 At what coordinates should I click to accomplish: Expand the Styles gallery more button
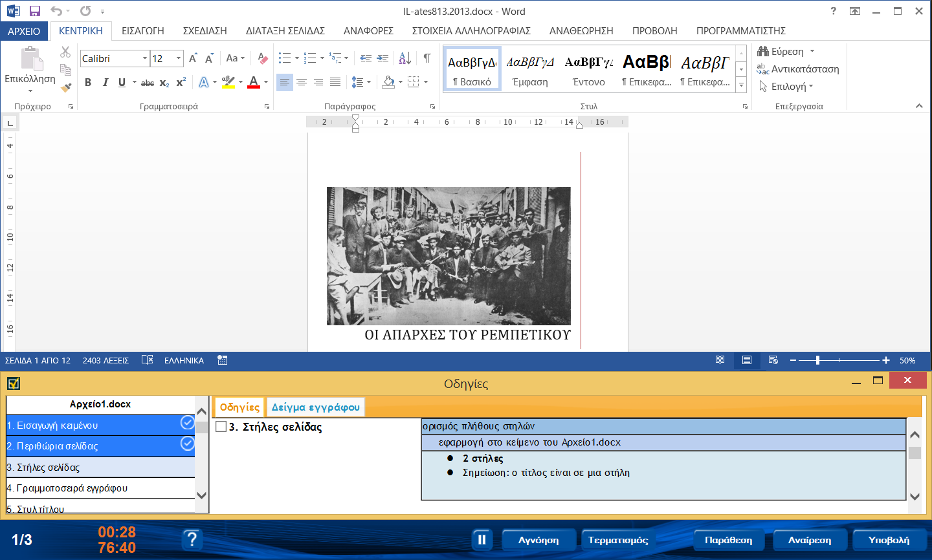742,85
